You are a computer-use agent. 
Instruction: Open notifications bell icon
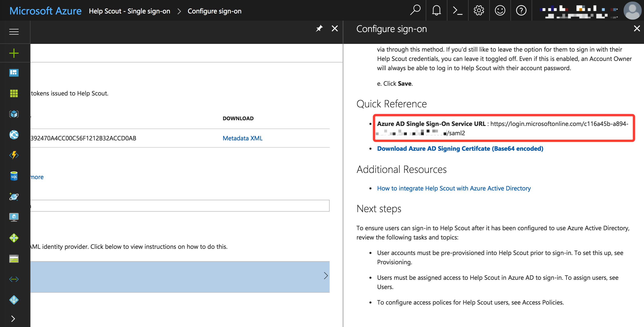(436, 11)
